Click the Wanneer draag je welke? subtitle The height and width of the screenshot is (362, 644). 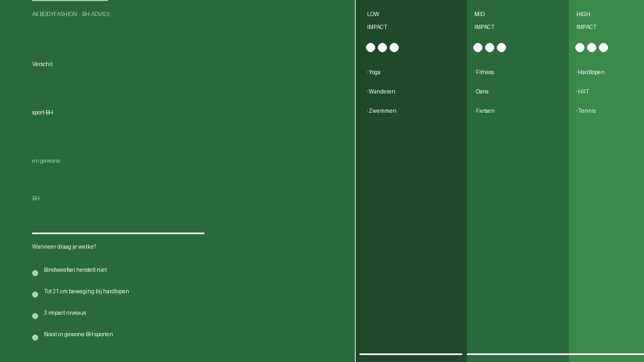coord(64,247)
